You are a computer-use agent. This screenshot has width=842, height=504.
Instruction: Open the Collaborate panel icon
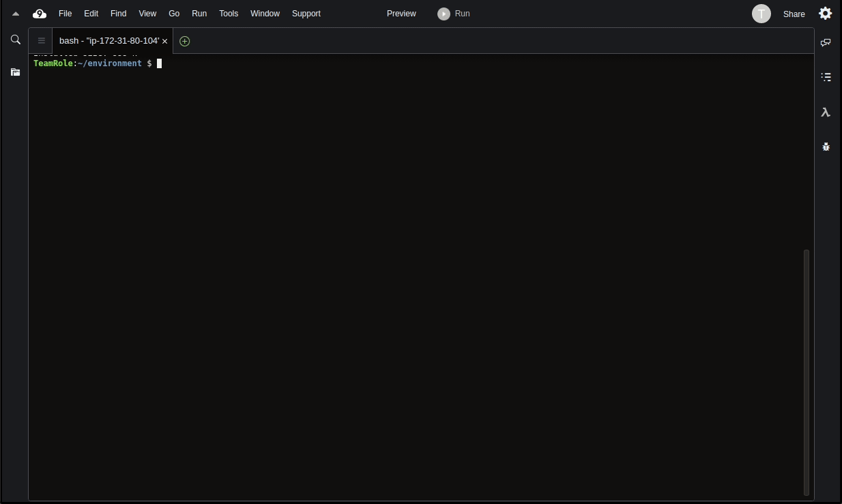point(826,42)
